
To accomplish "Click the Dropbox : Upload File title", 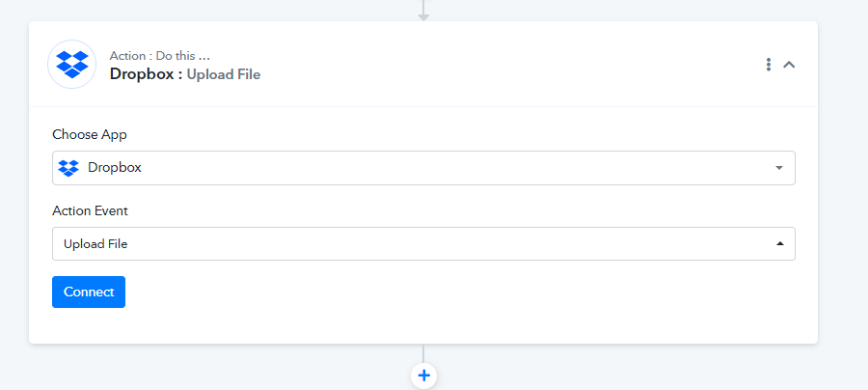I will (x=185, y=74).
